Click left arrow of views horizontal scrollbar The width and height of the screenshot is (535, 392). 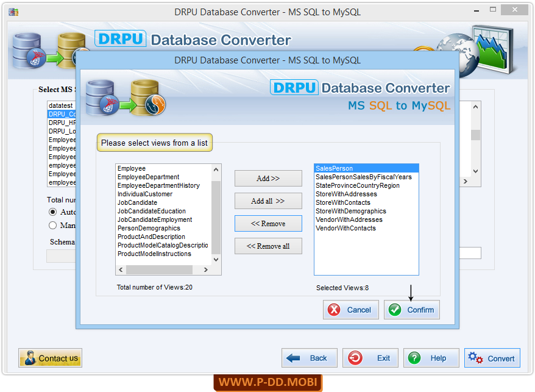121,269
